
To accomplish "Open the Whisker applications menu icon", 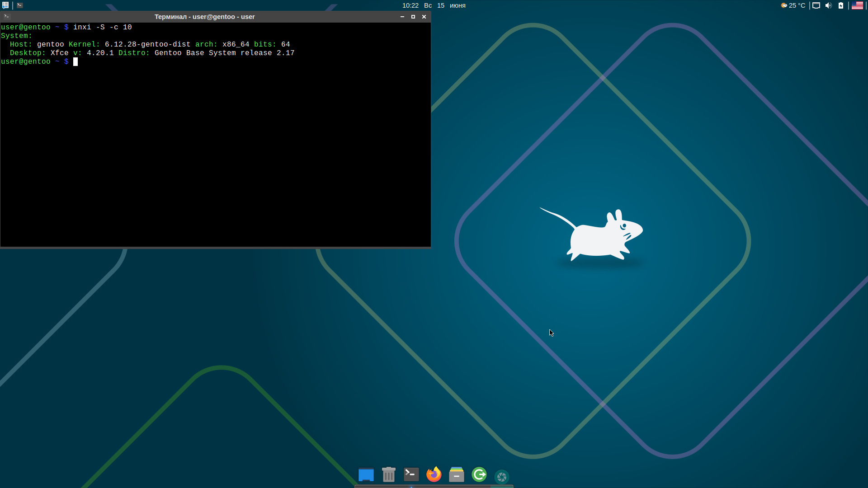I will click(5, 5).
